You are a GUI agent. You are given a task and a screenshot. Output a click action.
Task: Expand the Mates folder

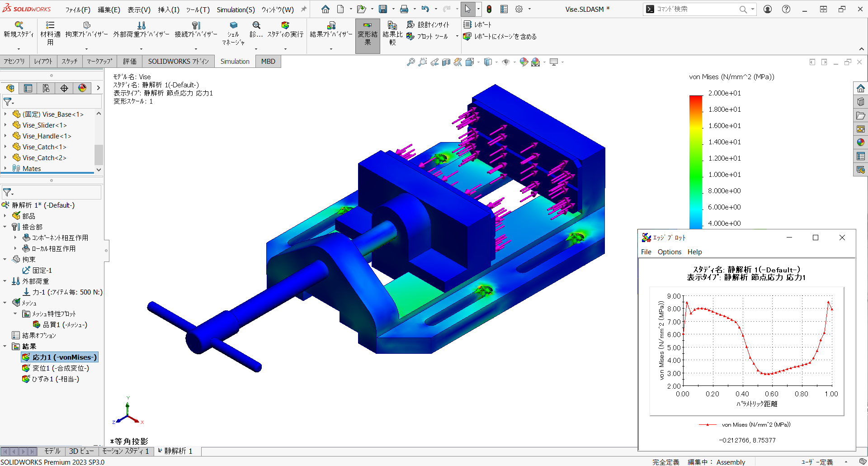point(5,168)
